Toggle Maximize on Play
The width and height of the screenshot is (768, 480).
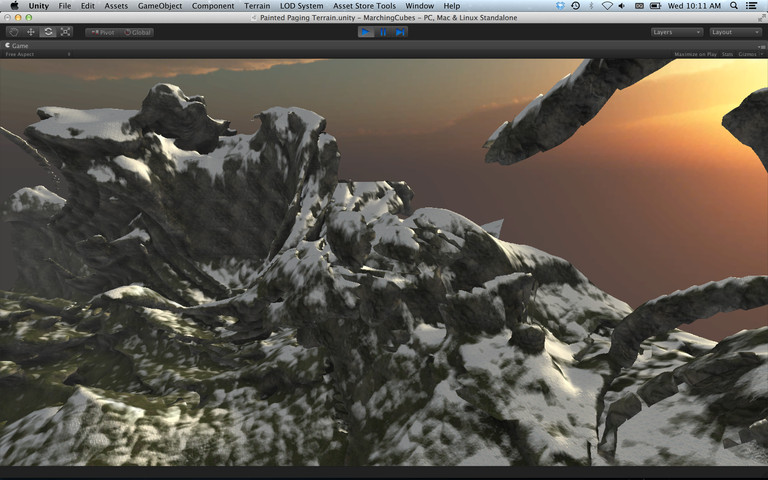coord(695,54)
